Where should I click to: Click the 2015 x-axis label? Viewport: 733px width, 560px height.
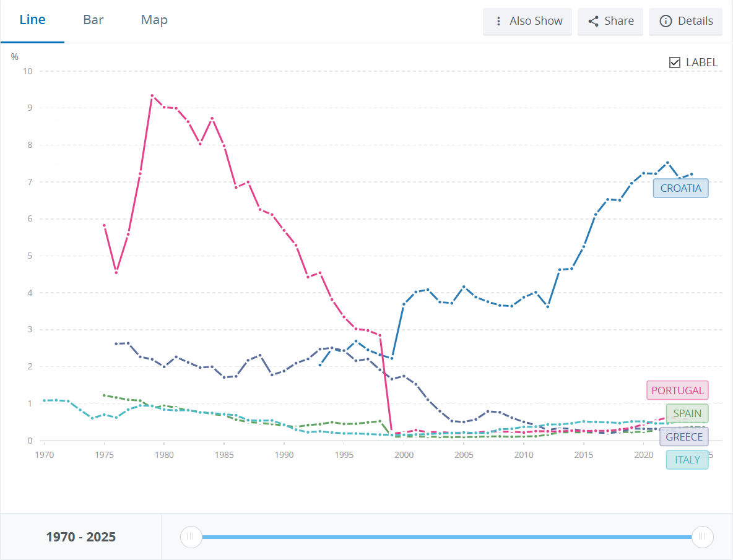coord(583,455)
